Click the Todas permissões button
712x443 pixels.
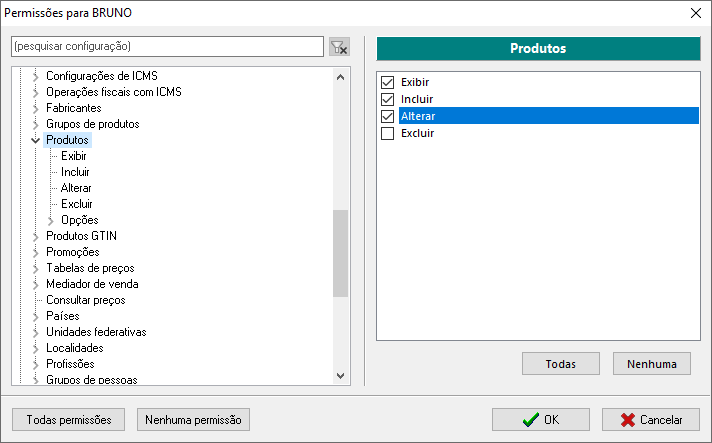point(69,419)
